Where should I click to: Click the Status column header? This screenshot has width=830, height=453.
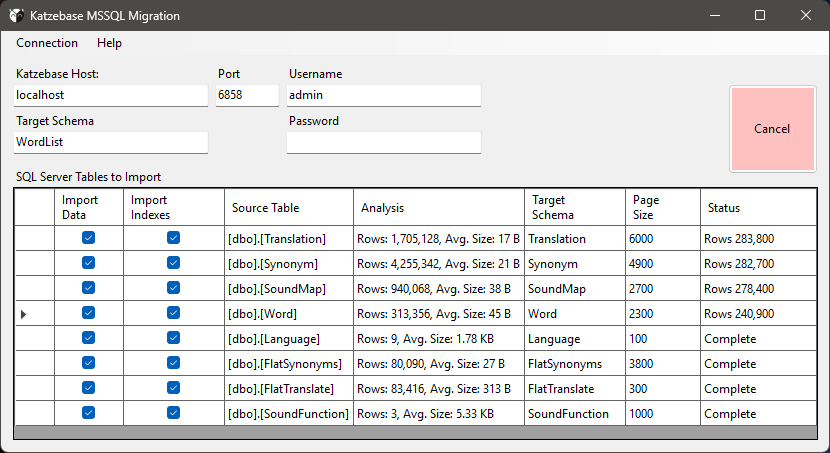[758, 207]
